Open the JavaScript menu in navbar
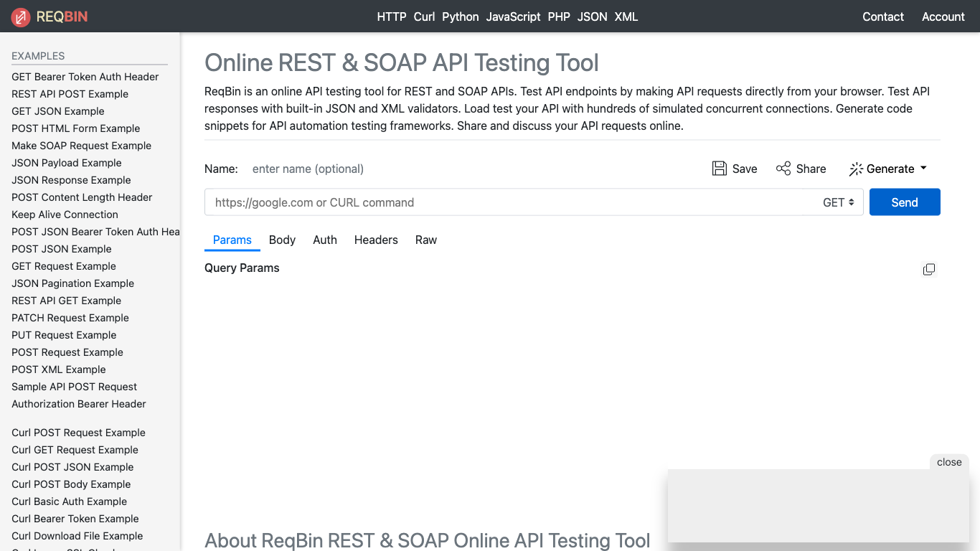Screen dimensions: 980x551 click(513, 17)
